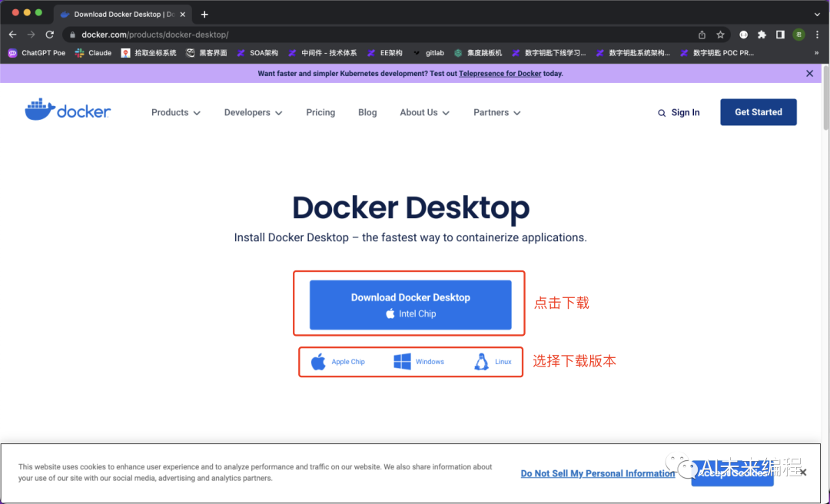Viewport: 830px width, 504px height.
Task: Open the 数字钥匙下线学习 bookmark
Action: coord(549,53)
